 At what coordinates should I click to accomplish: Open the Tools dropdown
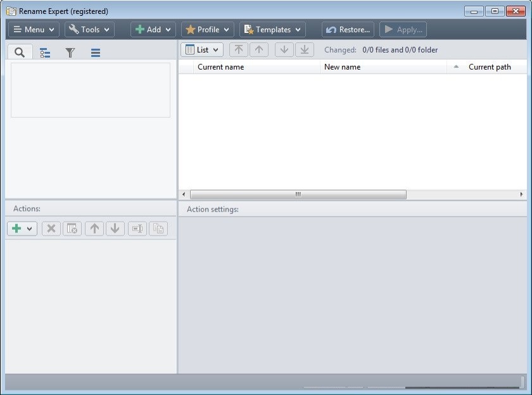tap(89, 30)
